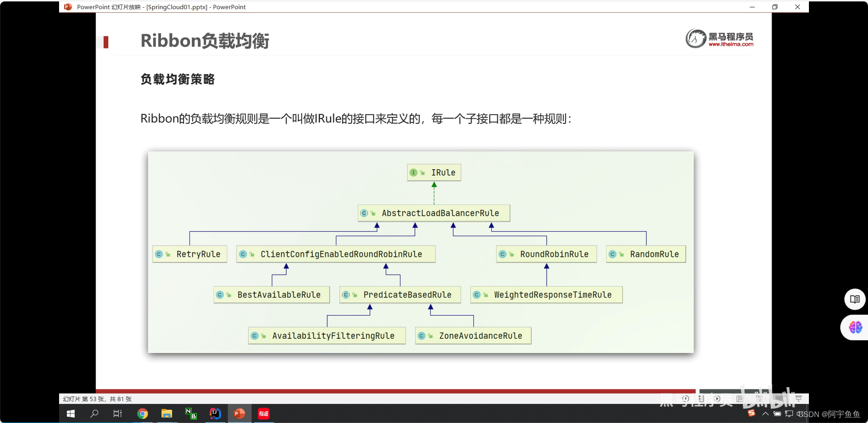Minimize the PowerPoint slideshow window
This screenshot has width=868, height=423.
(752, 7)
